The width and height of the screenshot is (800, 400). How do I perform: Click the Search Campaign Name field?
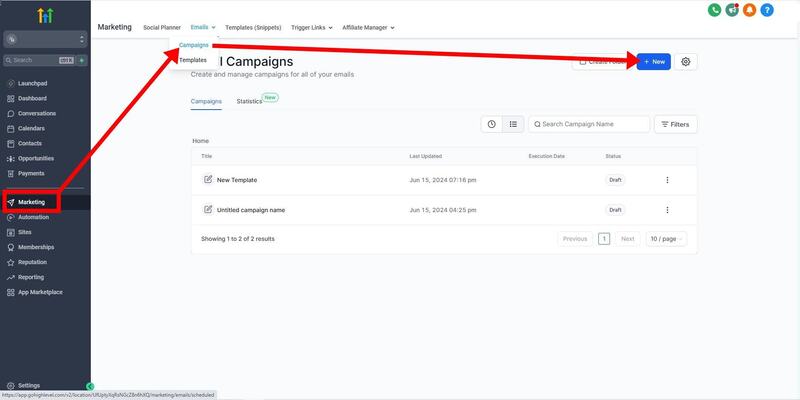pyautogui.click(x=589, y=124)
